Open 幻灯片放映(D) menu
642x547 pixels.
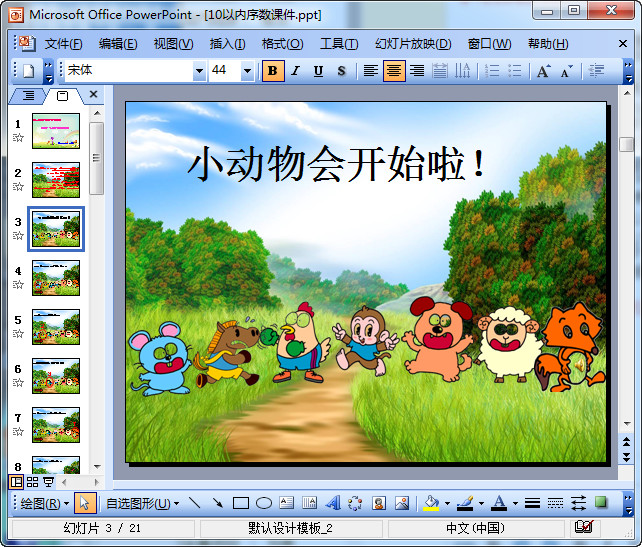click(413, 44)
